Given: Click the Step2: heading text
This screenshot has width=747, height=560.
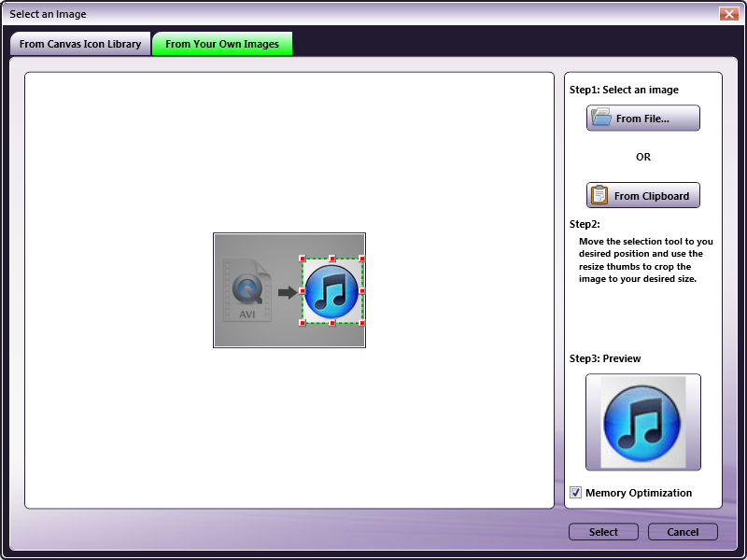Looking at the screenshot, I should [x=585, y=224].
